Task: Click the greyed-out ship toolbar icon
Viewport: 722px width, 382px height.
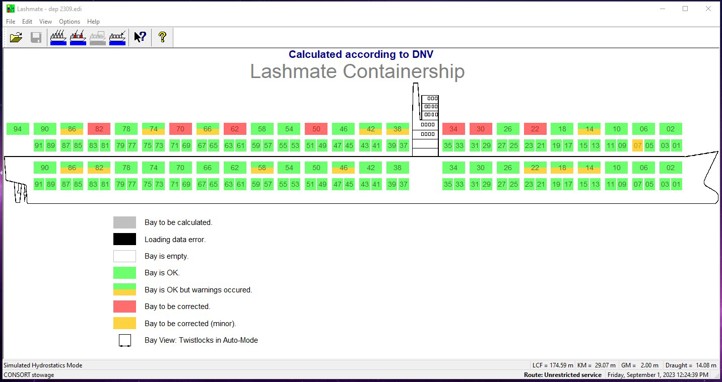Action: tap(98, 37)
